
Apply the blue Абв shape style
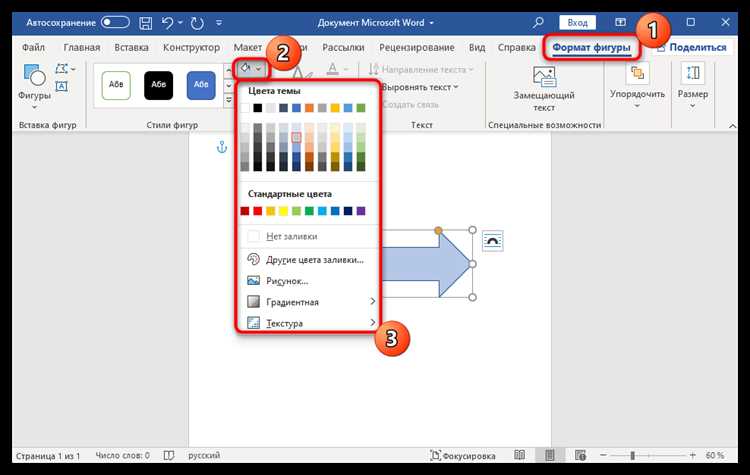pos(201,85)
